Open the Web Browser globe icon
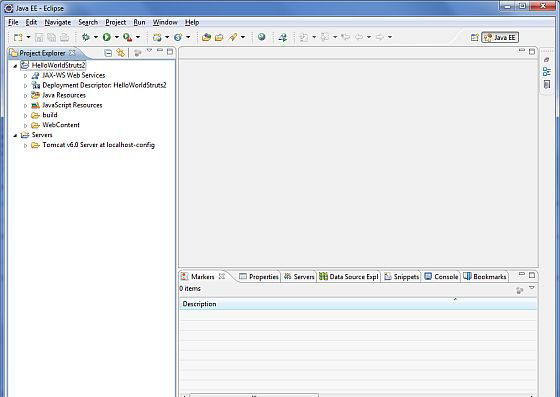The width and height of the screenshot is (560, 397). 262,37
